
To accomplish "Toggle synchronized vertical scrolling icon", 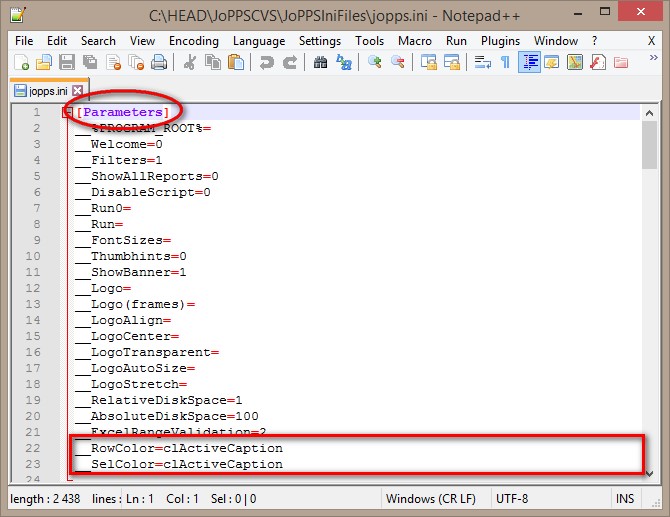I will coord(429,62).
